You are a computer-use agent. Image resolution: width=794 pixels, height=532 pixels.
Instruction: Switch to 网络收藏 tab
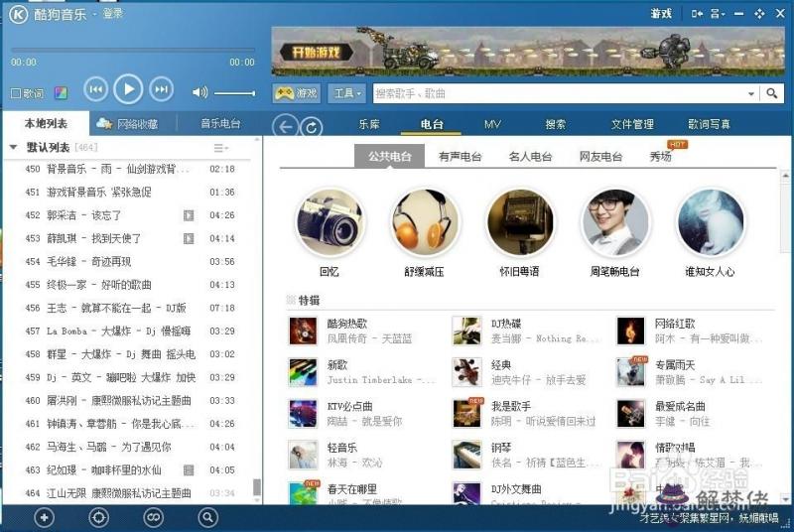point(128,123)
